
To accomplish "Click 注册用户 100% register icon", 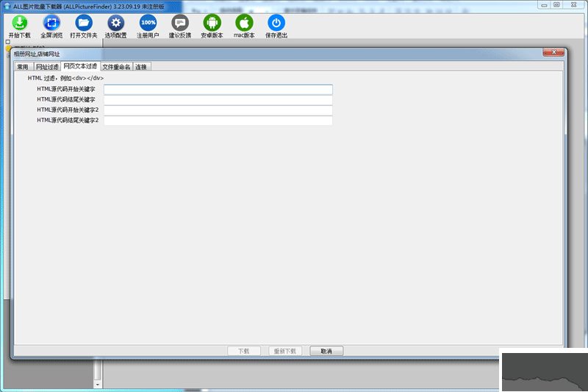I will [x=148, y=23].
